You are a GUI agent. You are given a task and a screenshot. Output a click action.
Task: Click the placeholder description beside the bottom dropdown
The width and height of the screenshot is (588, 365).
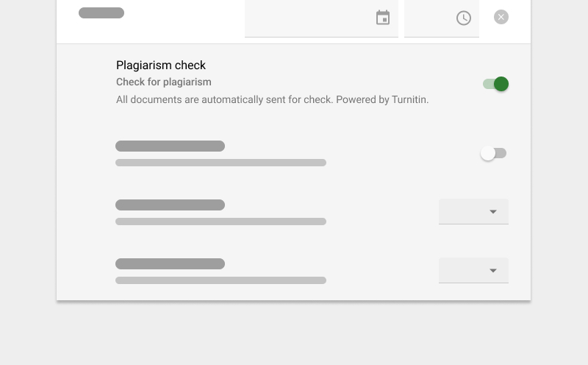tap(220, 280)
